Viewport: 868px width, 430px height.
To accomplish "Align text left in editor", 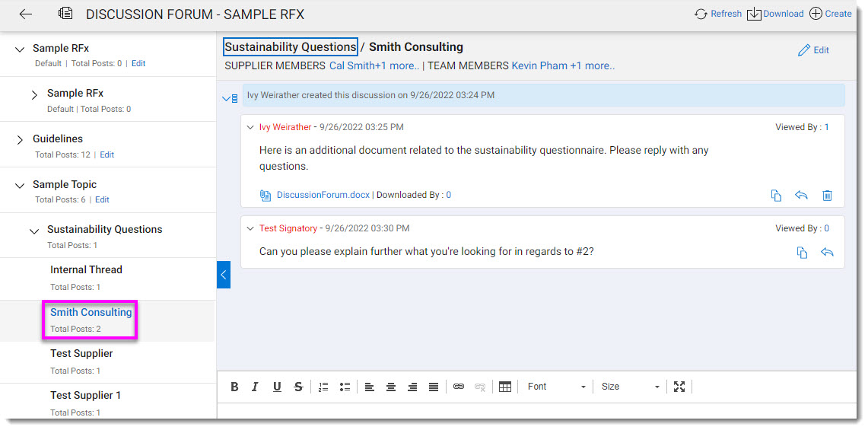I will pos(370,387).
